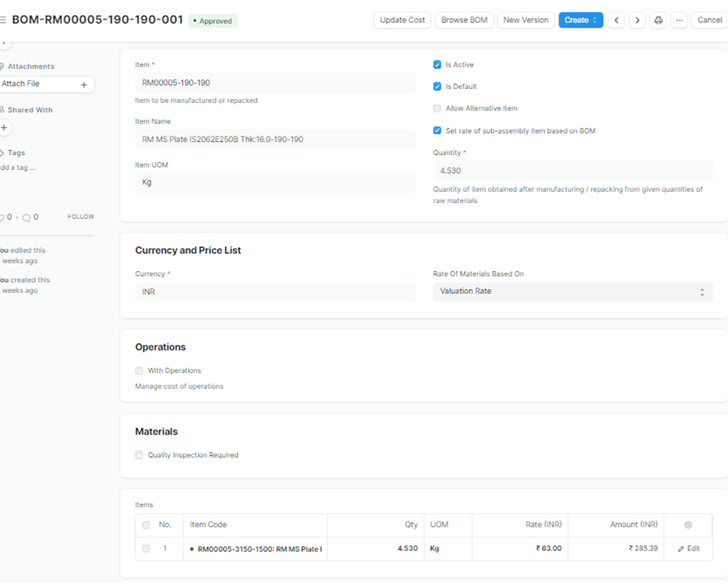The image size is (728, 583).
Task: Go to previous document arrow
Action: pyautogui.click(x=616, y=20)
